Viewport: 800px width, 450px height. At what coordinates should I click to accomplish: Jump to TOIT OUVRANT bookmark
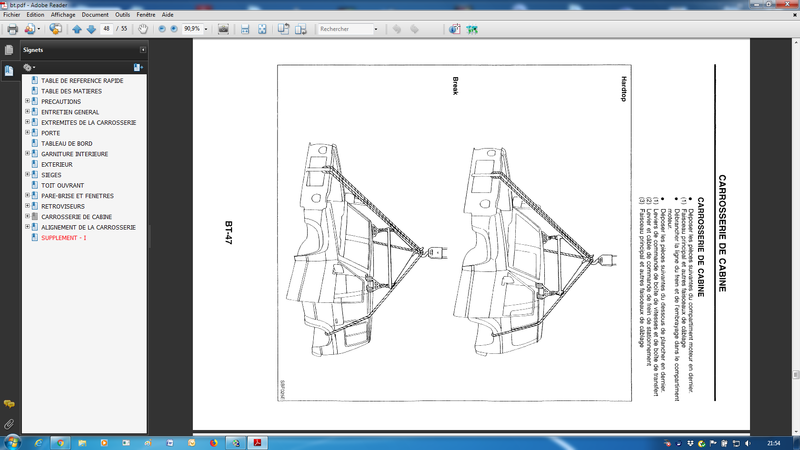point(63,185)
